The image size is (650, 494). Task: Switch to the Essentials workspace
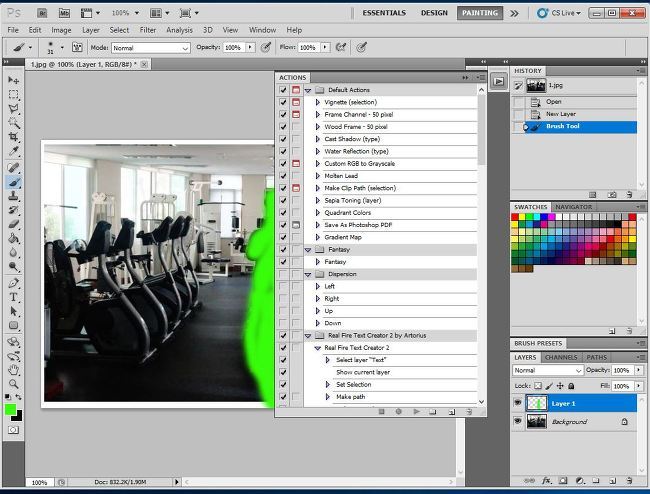[x=384, y=13]
